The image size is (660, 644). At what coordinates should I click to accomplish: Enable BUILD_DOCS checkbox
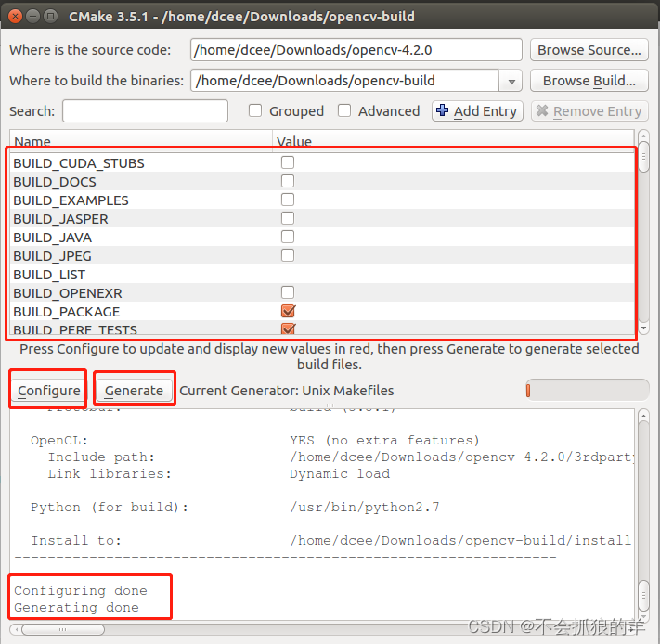tap(288, 181)
